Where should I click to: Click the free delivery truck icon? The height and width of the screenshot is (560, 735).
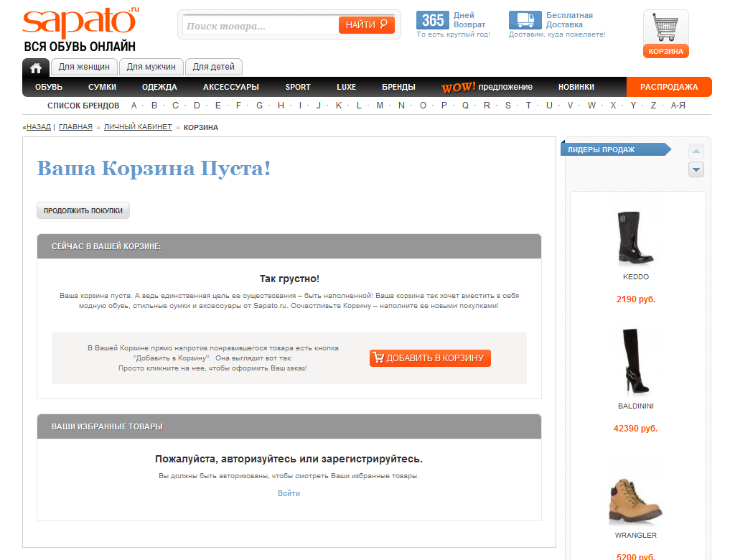[525, 20]
